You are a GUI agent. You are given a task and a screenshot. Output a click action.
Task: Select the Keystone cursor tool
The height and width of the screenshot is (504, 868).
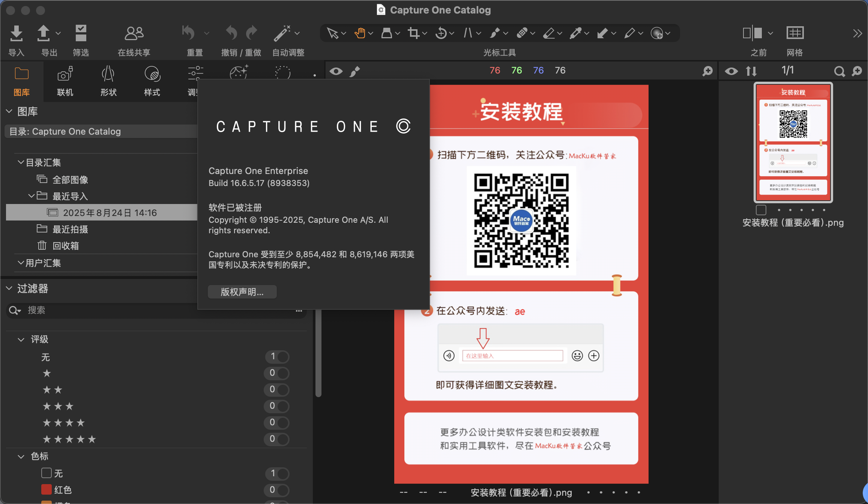pyautogui.click(x=468, y=33)
